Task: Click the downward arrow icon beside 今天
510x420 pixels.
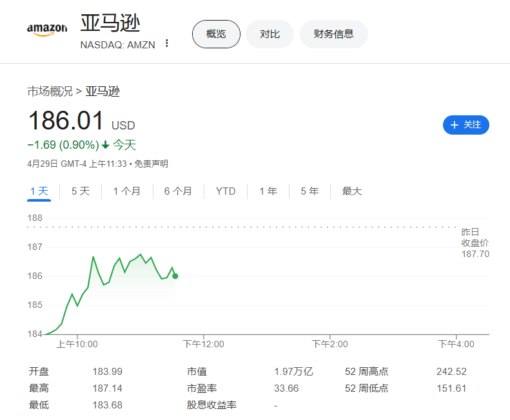Action: (105, 145)
